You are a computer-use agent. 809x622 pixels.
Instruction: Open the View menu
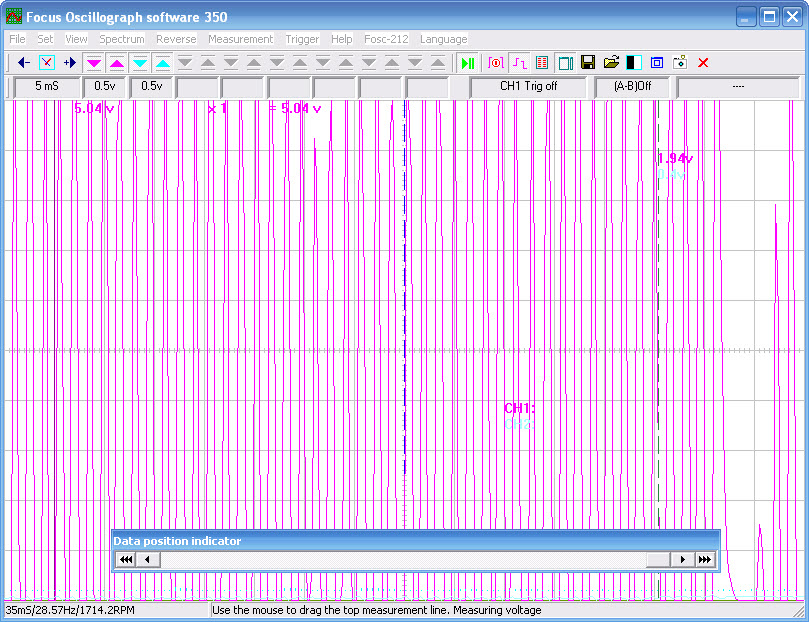coord(76,39)
